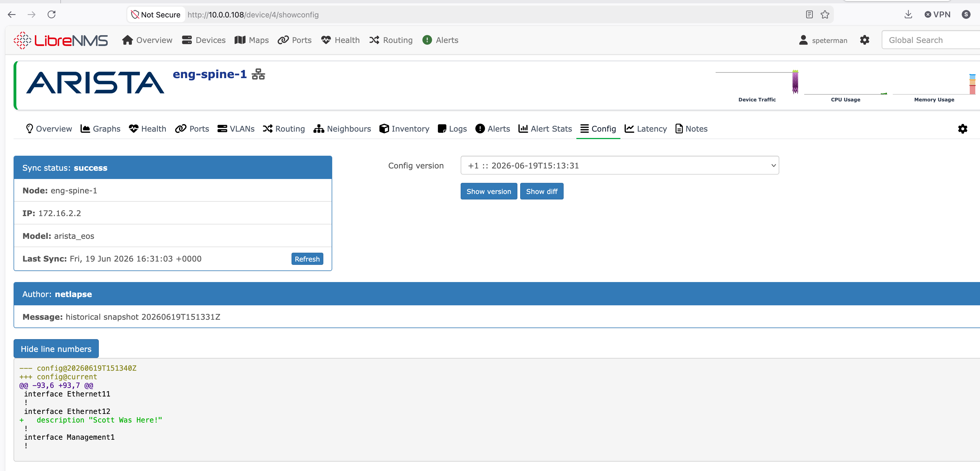This screenshot has height=471, width=980.
Task: Switch to device Ports tab
Action: click(x=192, y=129)
